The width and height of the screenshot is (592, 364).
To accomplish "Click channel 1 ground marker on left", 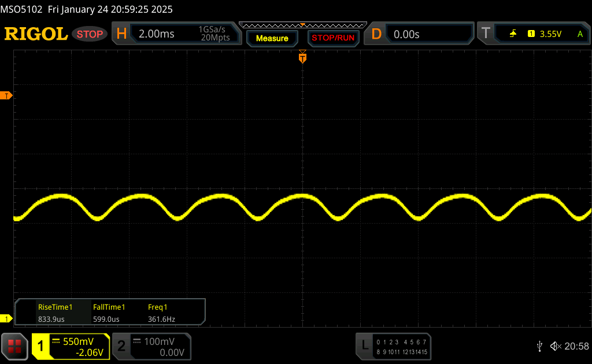I will pos(6,319).
